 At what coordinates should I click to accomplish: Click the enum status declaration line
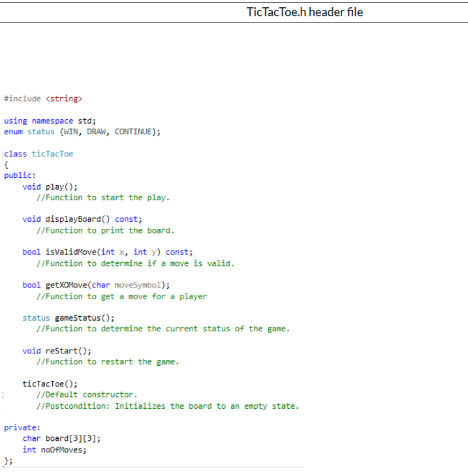coord(82,132)
